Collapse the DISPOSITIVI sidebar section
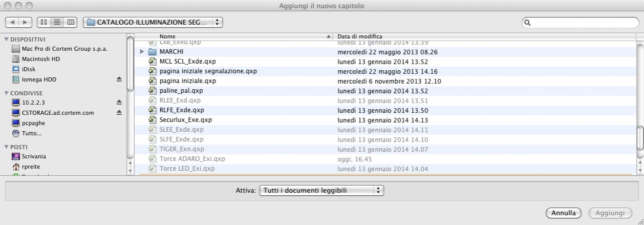Screen dimensions: 644x225 pyautogui.click(x=7, y=39)
